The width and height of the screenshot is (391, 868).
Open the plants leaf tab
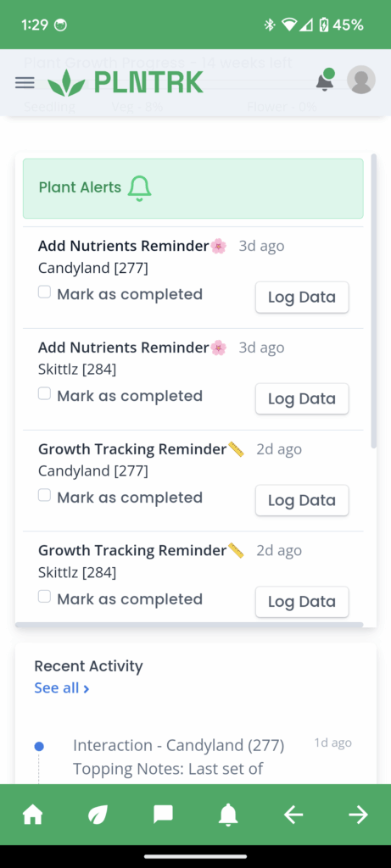[x=98, y=815]
